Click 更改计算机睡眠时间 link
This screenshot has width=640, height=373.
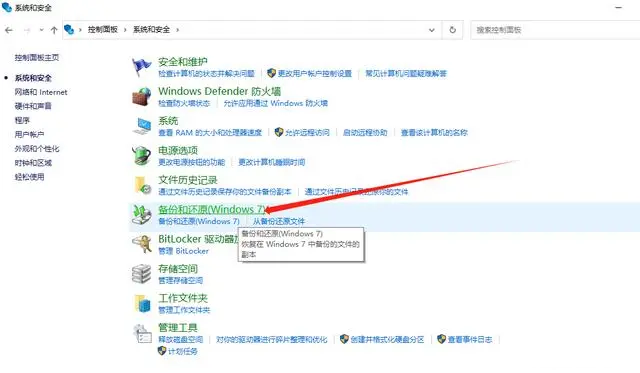(x=271, y=162)
